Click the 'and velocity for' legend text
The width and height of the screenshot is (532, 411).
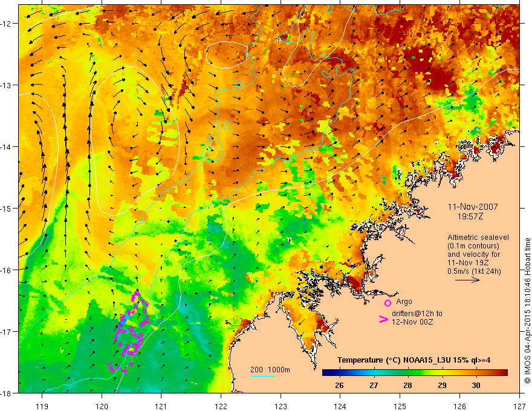pyautogui.click(x=473, y=254)
